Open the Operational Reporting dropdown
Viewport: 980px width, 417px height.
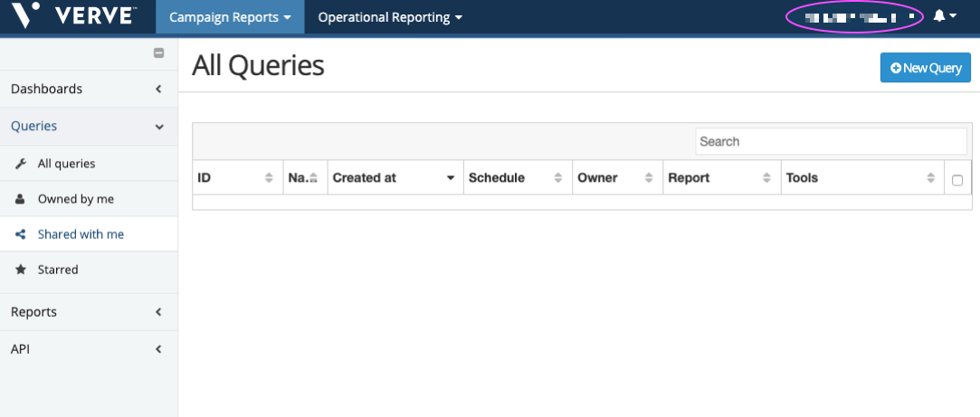pyautogui.click(x=390, y=17)
